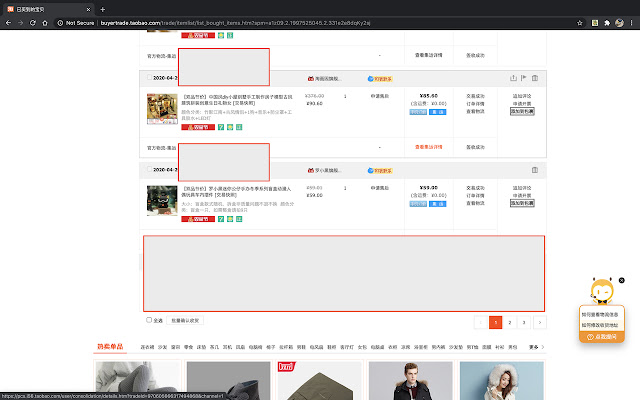The height and width of the screenshot is (400, 640).
Task: Click the outlined add-to-cart button in ¥59.00 order
Action: pos(522,203)
